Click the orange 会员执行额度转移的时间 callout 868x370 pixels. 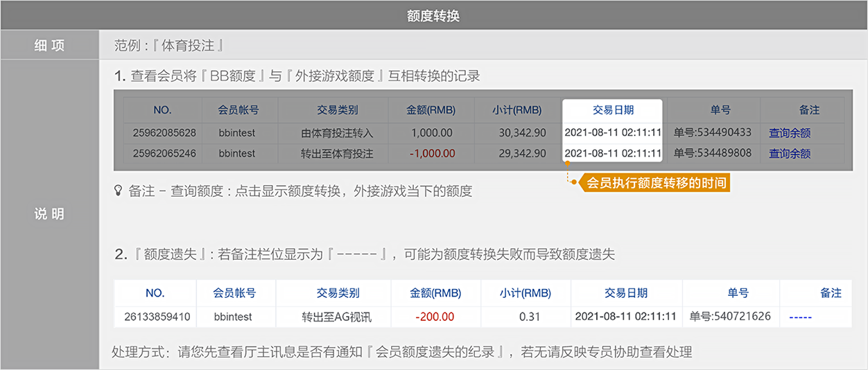click(654, 184)
